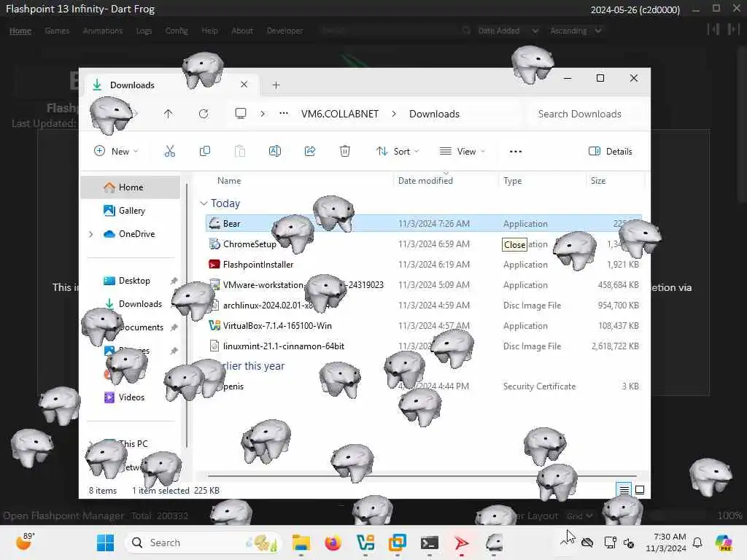The image size is (747, 560).
Task: Select the VirtualBox-7.1.4-165100-Win file
Action: [276, 326]
